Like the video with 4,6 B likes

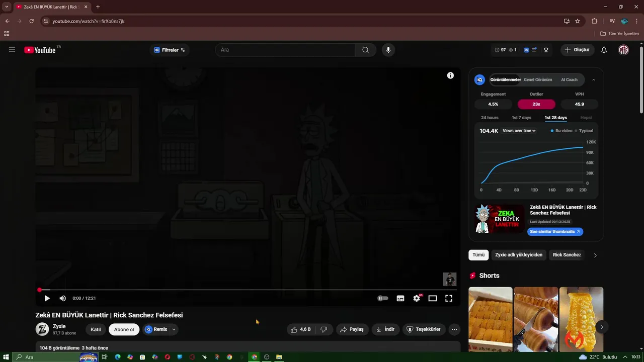(300, 329)
